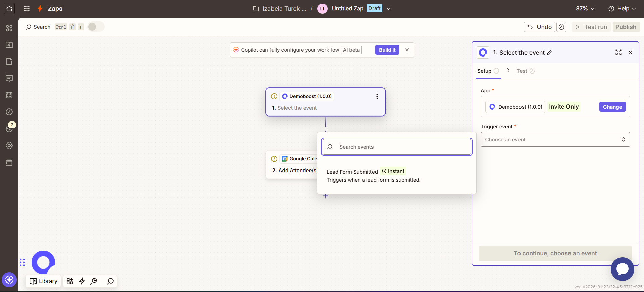Click the dotted drag handle beside Demoboost widget
The image size is (644, 292).
[x=22, y=262]
